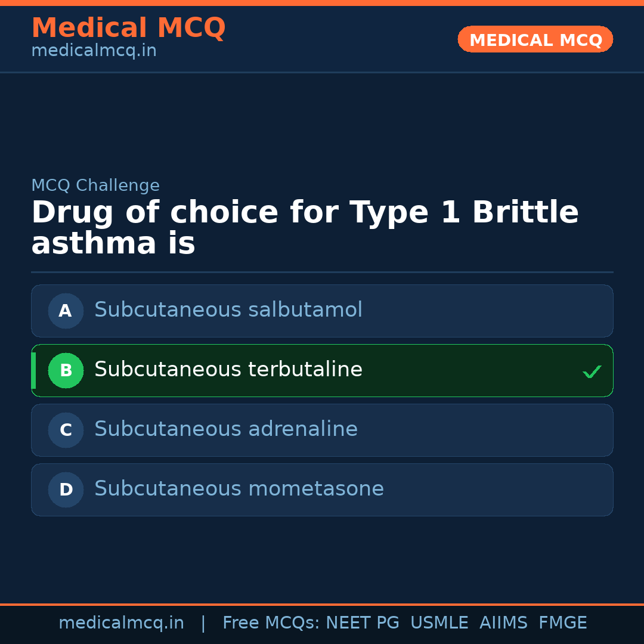Image resolution: width=644 pixels, height=644 pixels.
Task: Click the Type 1 Brittle asthma question text
Action: 305,228
